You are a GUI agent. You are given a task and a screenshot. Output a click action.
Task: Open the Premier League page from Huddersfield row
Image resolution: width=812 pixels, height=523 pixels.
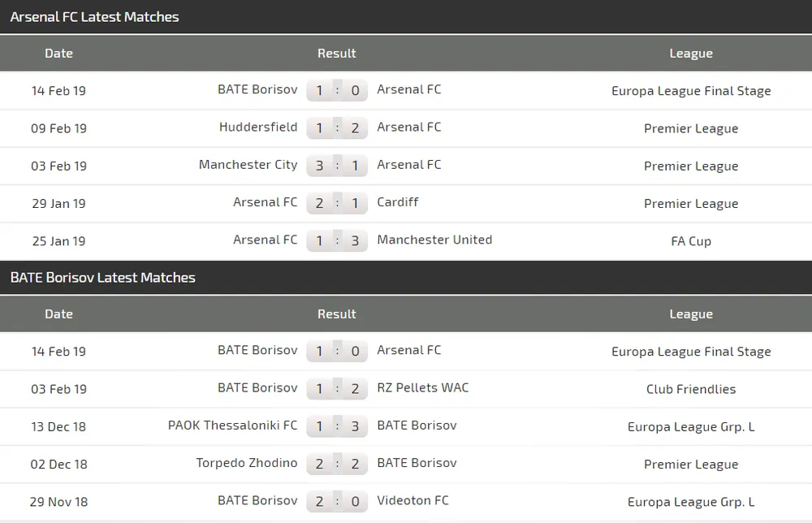(691, 128)
